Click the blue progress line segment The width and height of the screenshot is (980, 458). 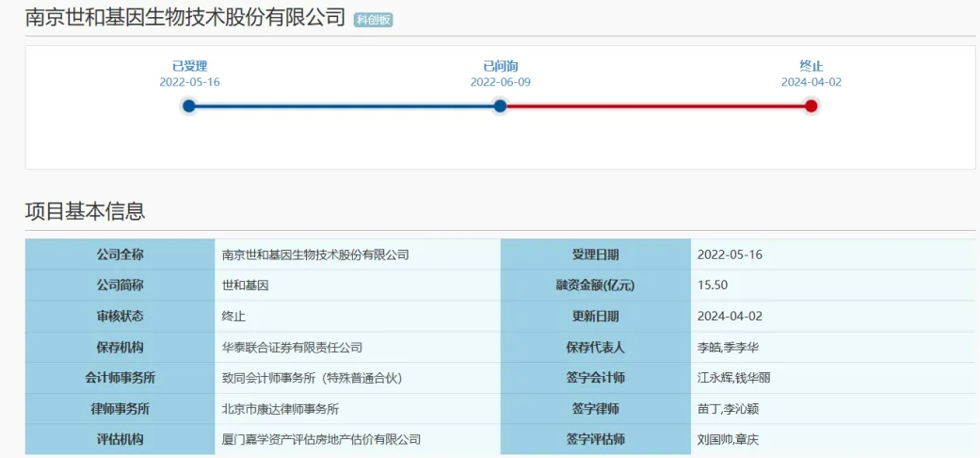pyautogui.click(x=345, y=106)
